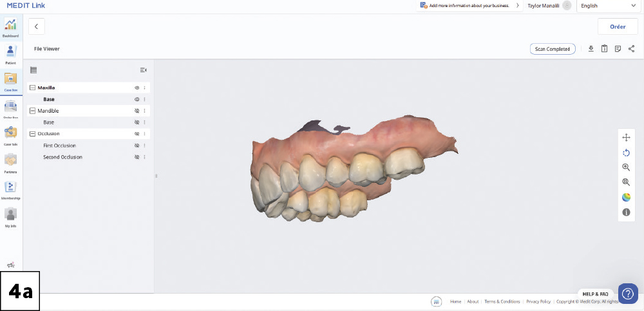Show the Mandible scan with eye icon
This screenshot has height=311, width=644.
point(137,111)
